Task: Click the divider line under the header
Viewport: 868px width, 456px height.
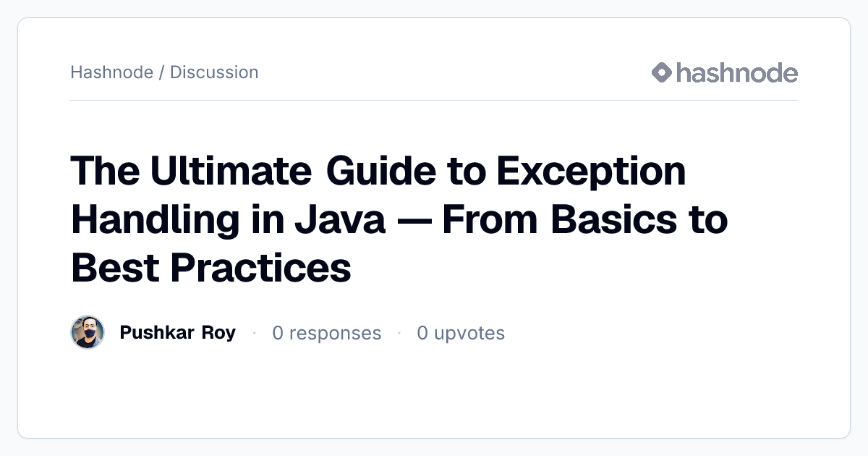Action: 434,100
